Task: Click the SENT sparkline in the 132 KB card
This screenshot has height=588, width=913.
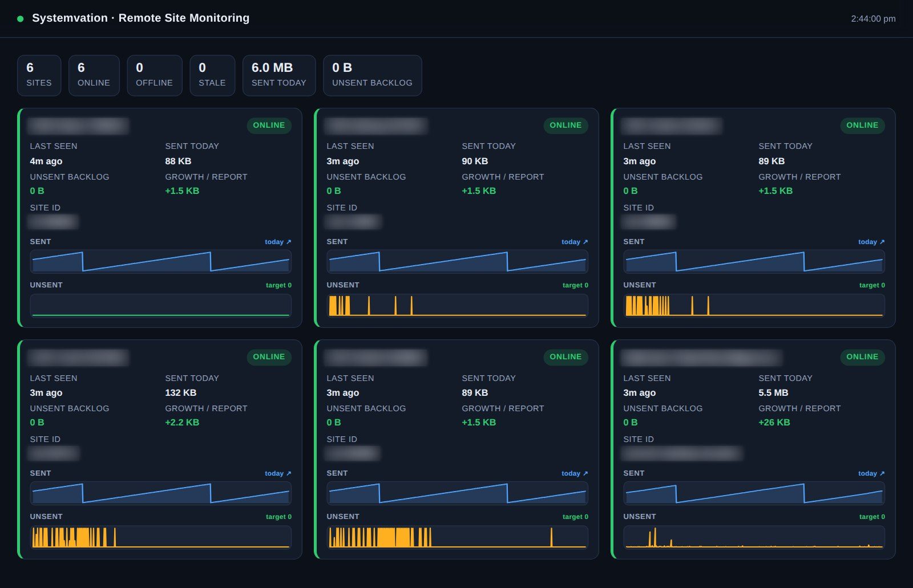Action: [x=160, y=493]
